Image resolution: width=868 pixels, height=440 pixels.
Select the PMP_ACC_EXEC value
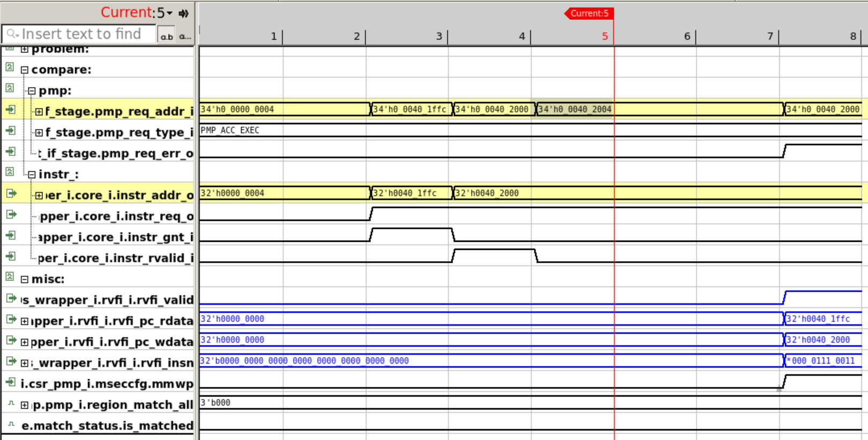[230, 131]
